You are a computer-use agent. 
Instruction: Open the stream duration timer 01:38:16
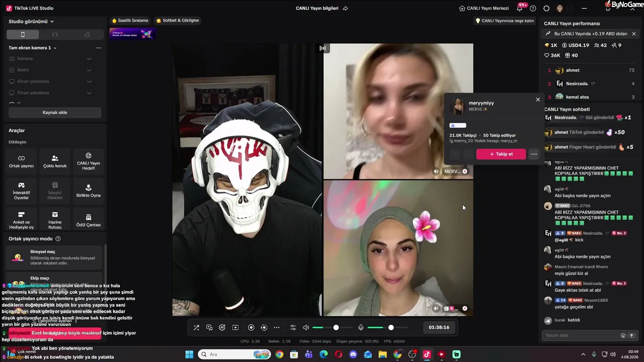(x=439, y=327)
